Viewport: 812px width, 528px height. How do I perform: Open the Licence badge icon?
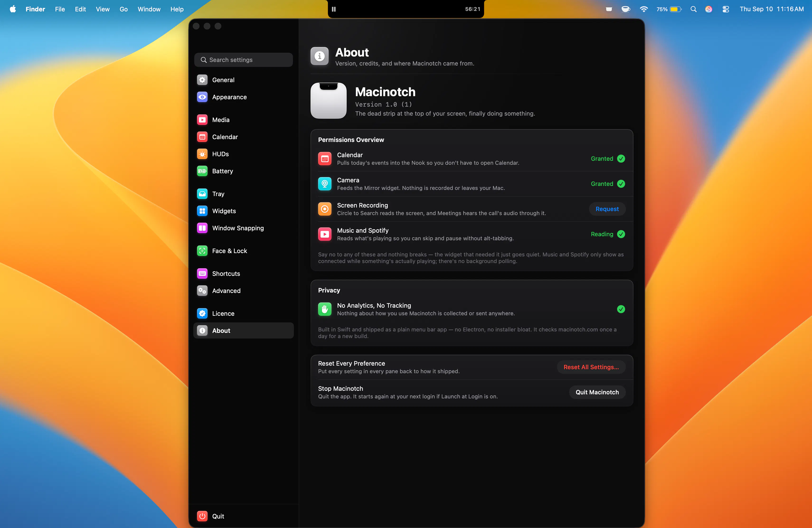202,313
